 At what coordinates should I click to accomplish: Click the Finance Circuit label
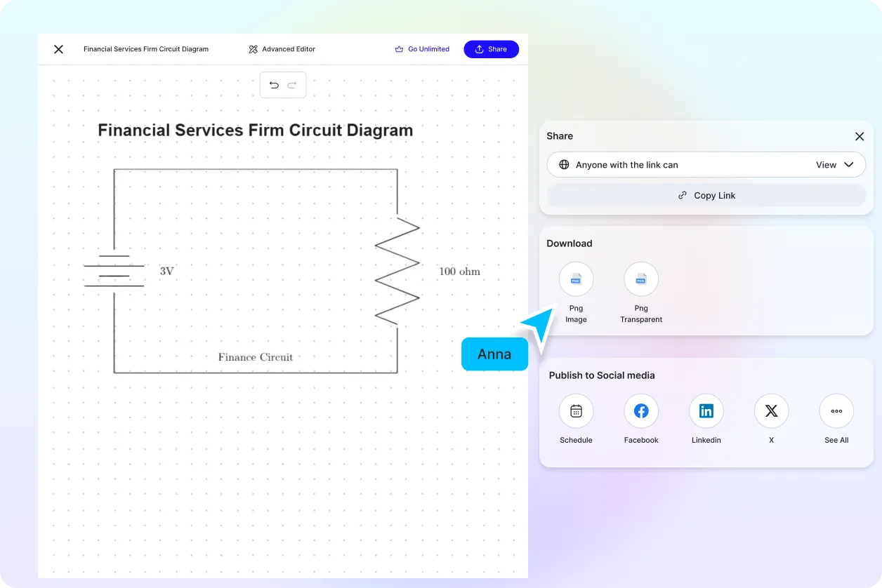pyautogui.click(x=256, y=357)
